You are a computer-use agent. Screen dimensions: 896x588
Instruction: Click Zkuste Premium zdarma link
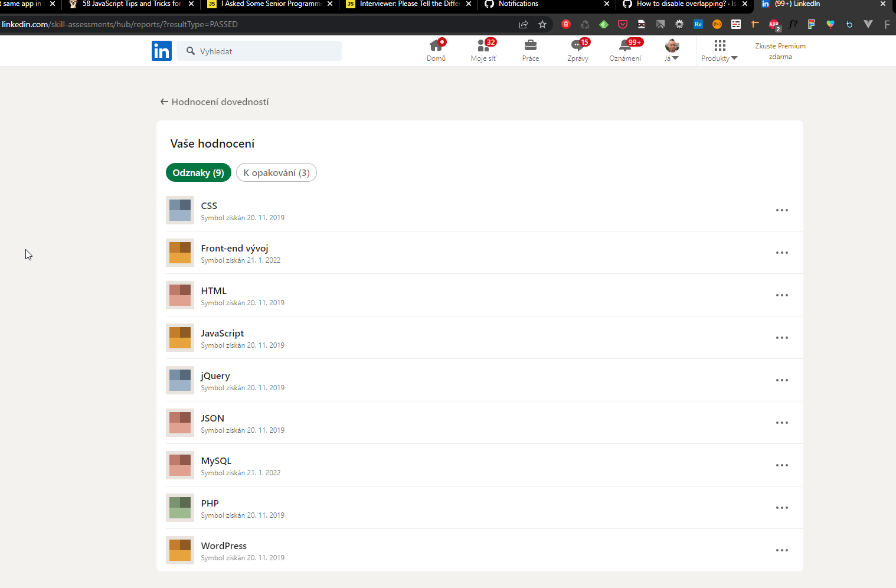coord(780,51)
